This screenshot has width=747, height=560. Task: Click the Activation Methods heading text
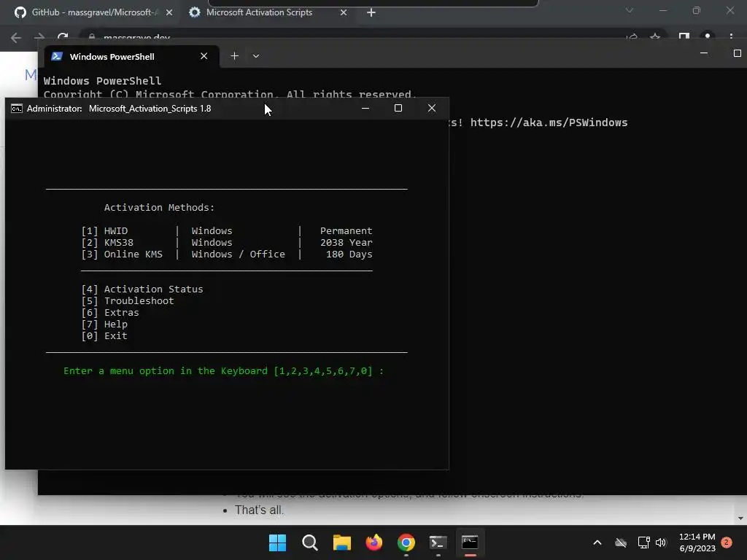tap(159, 208)
